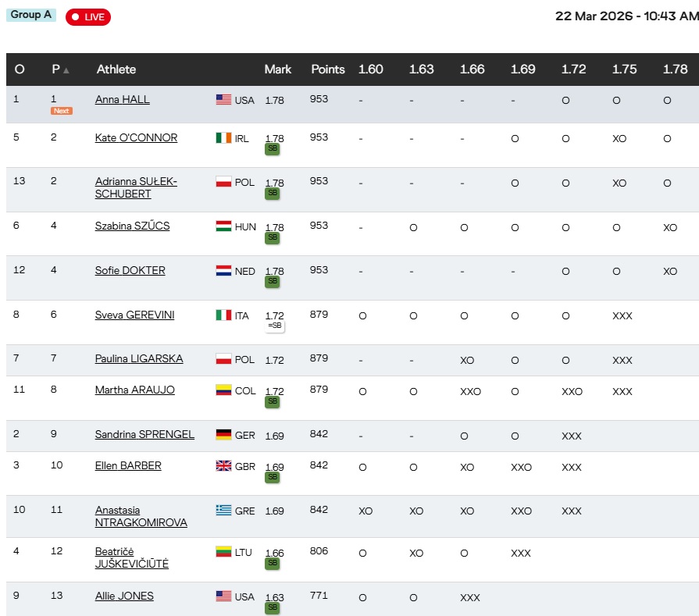This screenshot has width=699, height=616.
Task: Open Anna HALL athlete profile link
Action: tap(122, 100)
